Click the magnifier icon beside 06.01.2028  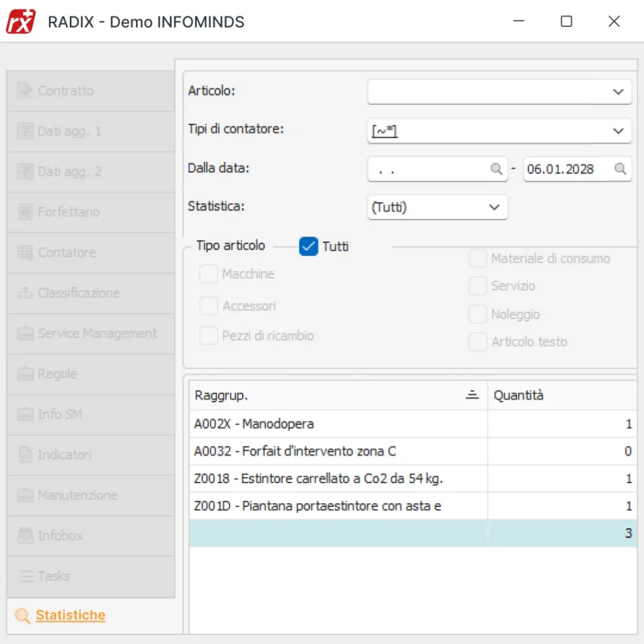[620, 169]
